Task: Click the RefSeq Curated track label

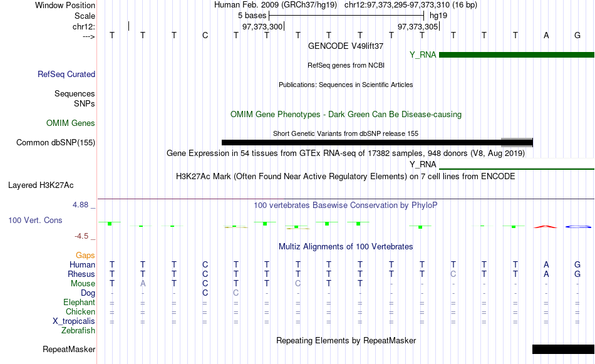Action: click(x=66, y=74)
